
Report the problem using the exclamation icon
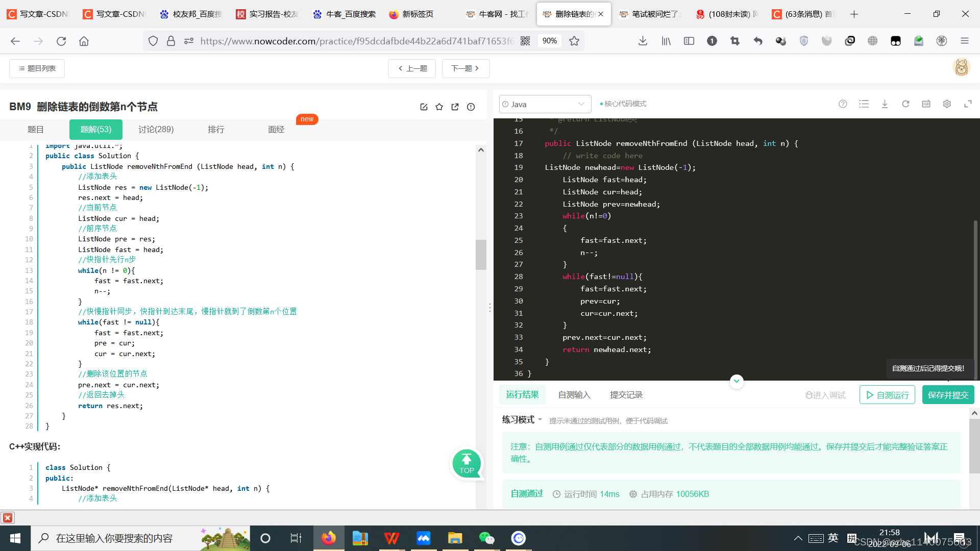(471, 107)
